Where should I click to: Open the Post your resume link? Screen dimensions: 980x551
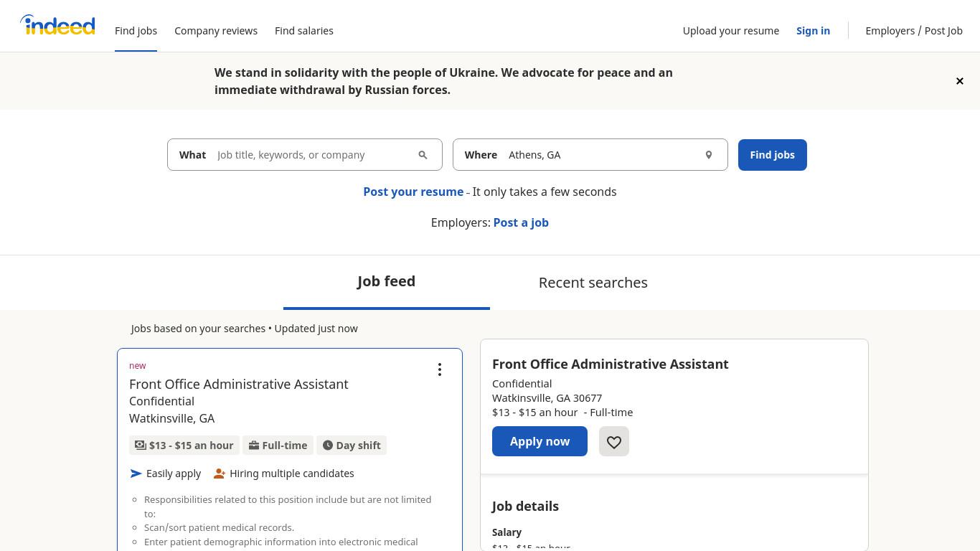click(x=413, y=192)
